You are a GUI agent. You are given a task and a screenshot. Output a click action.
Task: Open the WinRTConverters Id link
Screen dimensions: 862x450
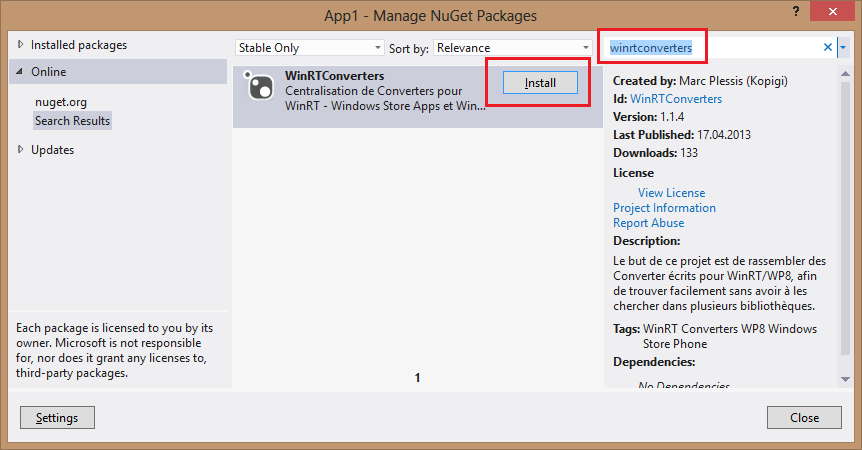(x=676, y=99)
